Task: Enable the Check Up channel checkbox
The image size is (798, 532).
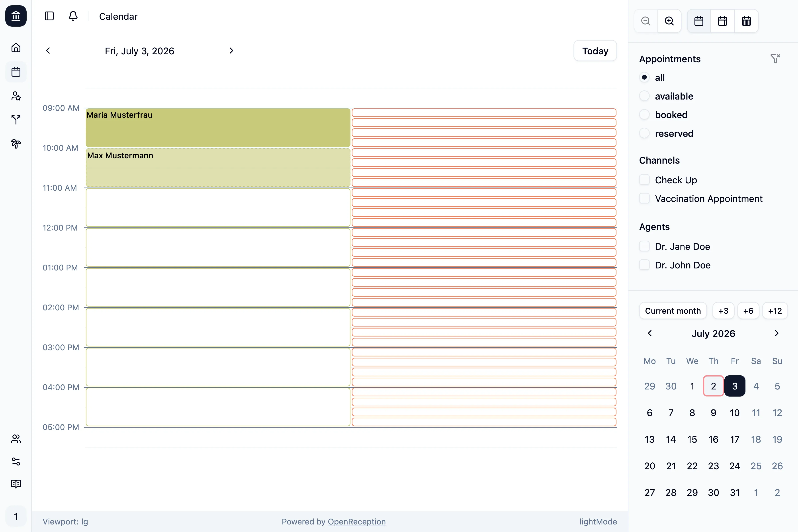Action: [x=644, y=180]
